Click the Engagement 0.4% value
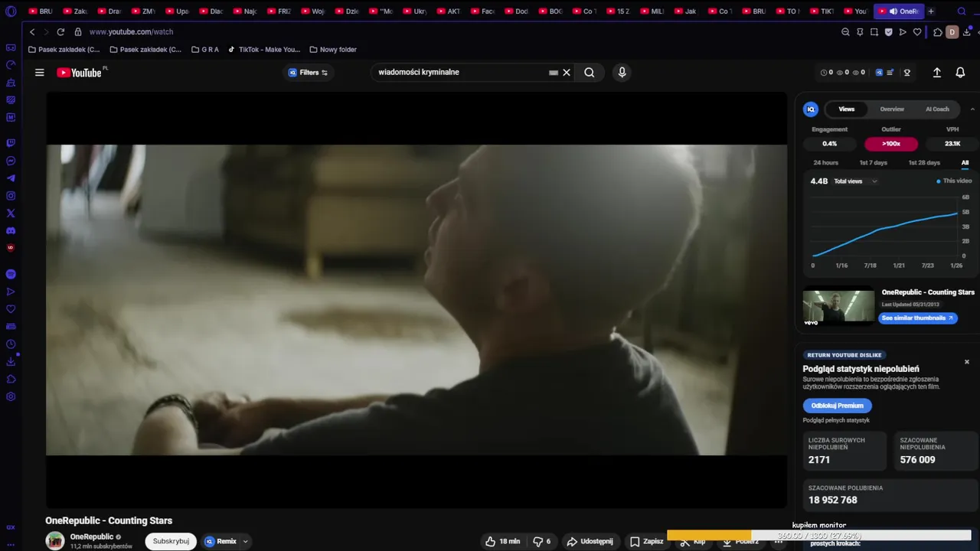 pyautogui.click(x=830, y=144)
